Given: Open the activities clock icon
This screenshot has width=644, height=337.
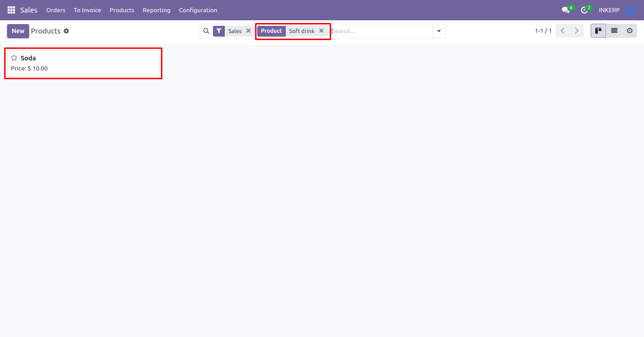Looking at the screenshot, I should [584, 10].
